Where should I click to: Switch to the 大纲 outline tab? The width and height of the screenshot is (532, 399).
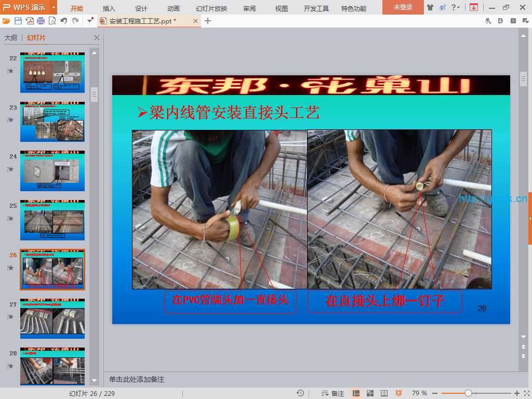(11, 38)
